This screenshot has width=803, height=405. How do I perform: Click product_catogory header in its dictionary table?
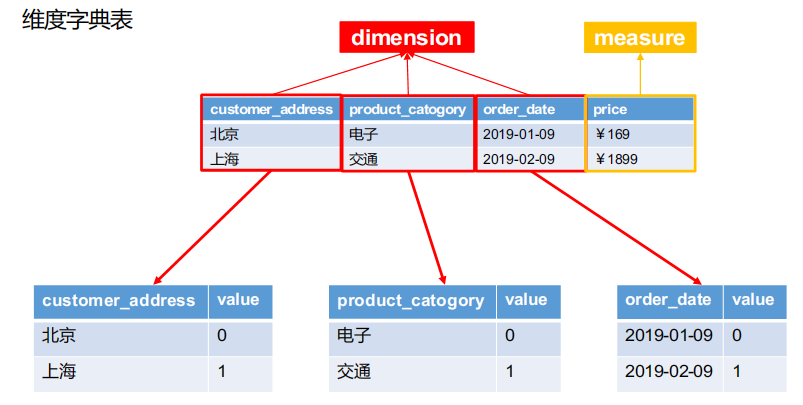[x=412, y=302]
